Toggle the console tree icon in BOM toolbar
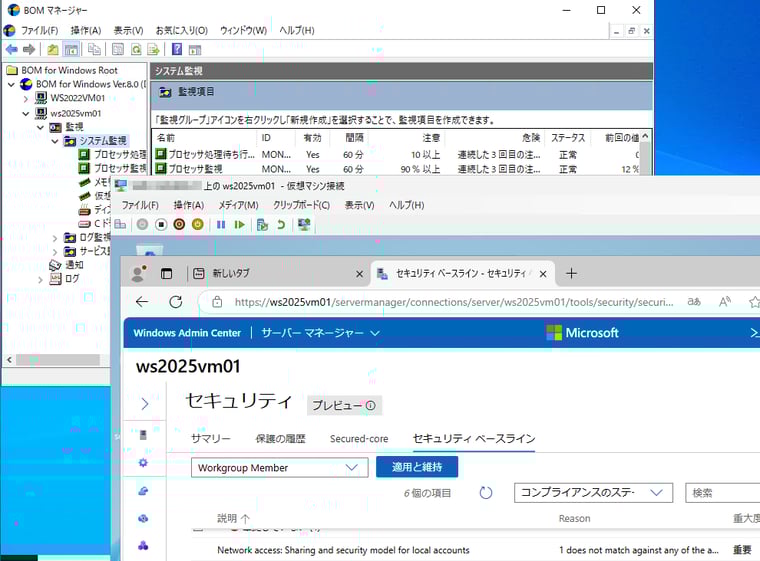Viewport: 760px width, 561px height. click(x=71, y=49)
